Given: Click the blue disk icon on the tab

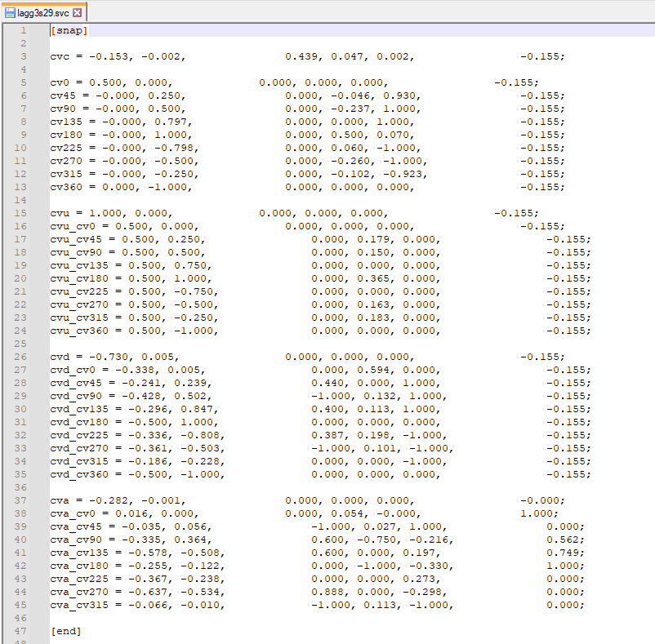Looking at the screenshot, I should 11,13.
